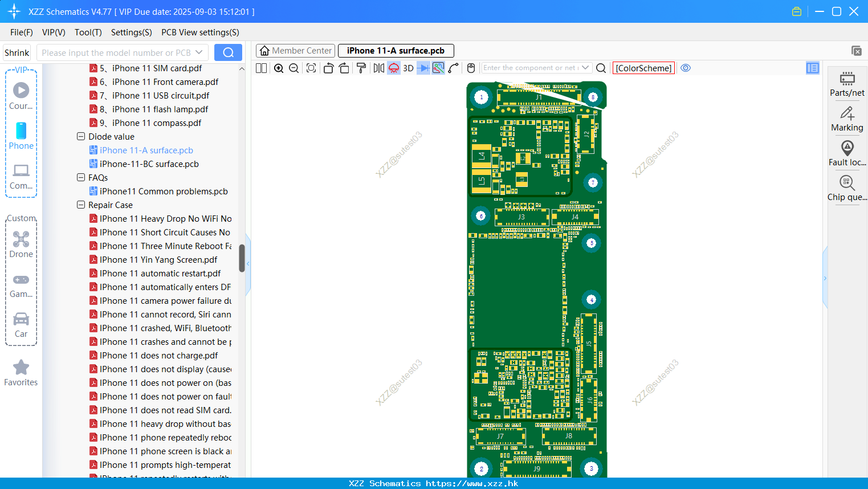Click the Shrink button
Viewport: 868px width, 489px height.
coord(17,52)
